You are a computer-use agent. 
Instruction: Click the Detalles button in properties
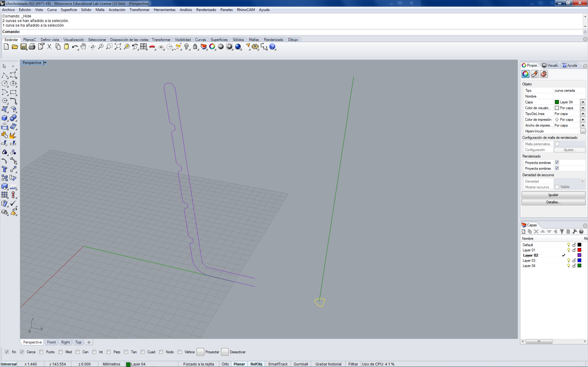tap(553, 202)
